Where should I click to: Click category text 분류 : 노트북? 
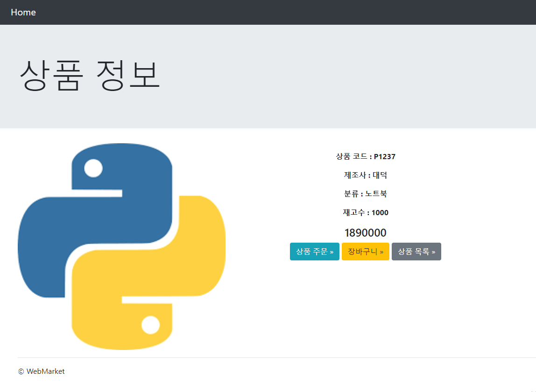[366, 194]
